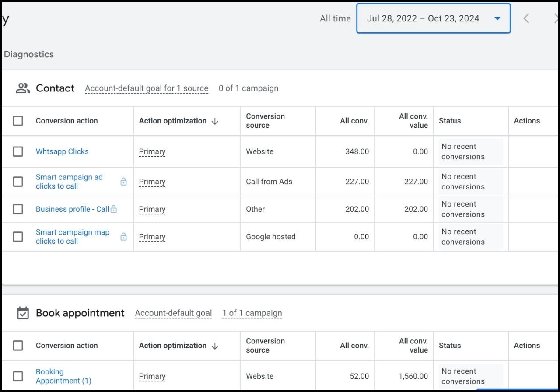The height and width of the screenshot is (392, 560).
Task: Click lock icon beside Smart campaign ad clicks
Action: [123, 182]
